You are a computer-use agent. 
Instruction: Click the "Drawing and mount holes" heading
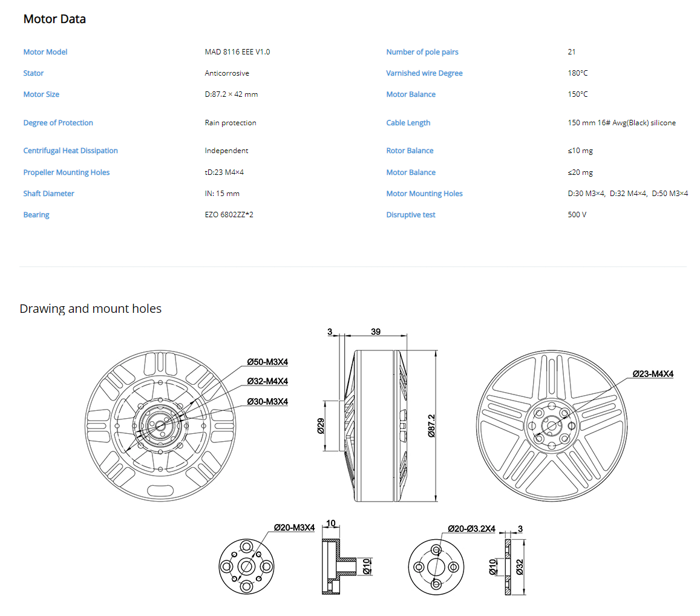click(x=91, y=309)
